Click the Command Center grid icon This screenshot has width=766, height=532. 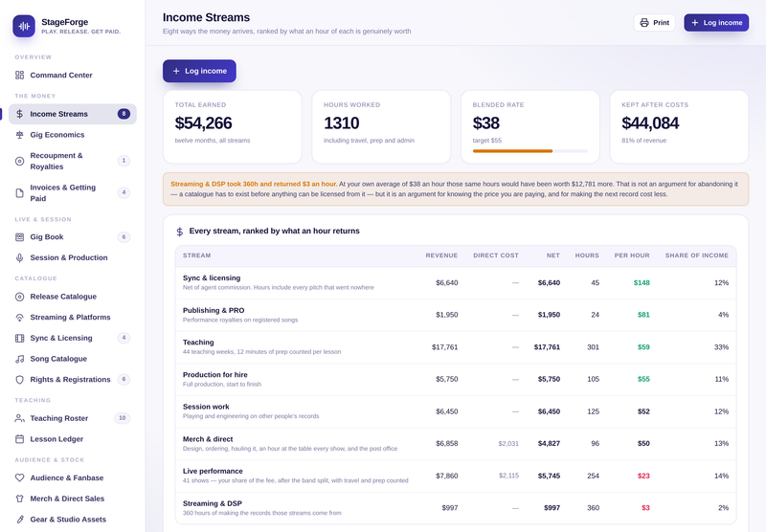coord(19,76)
